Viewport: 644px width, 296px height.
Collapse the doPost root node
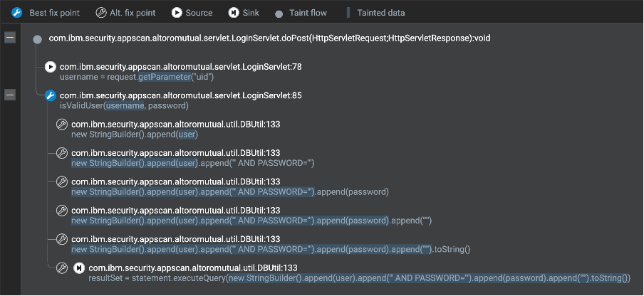pyautogui.click(x=10, y=37)
